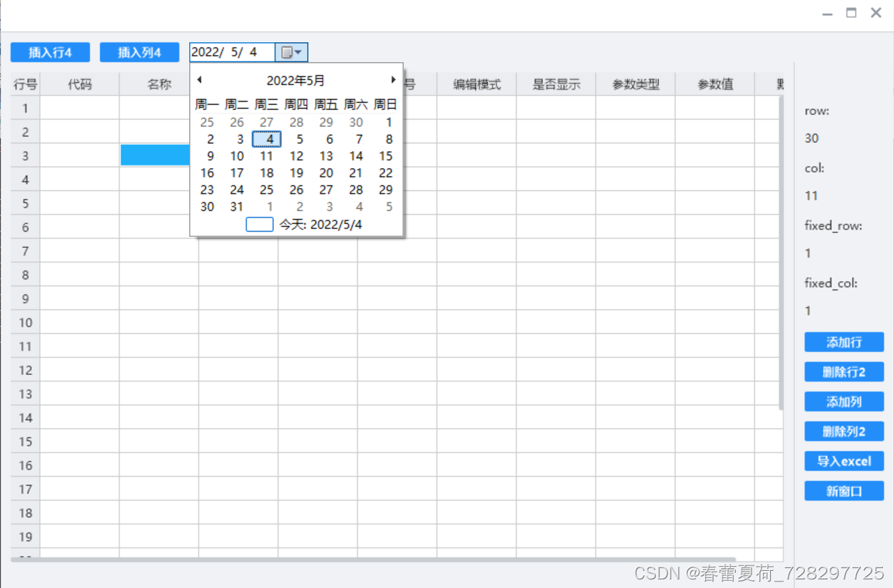Image resolution: width=894 pixels, height=588 pixels.
Task: Click 导入excel to import a spreadsheet
Action: click(844, 461)
